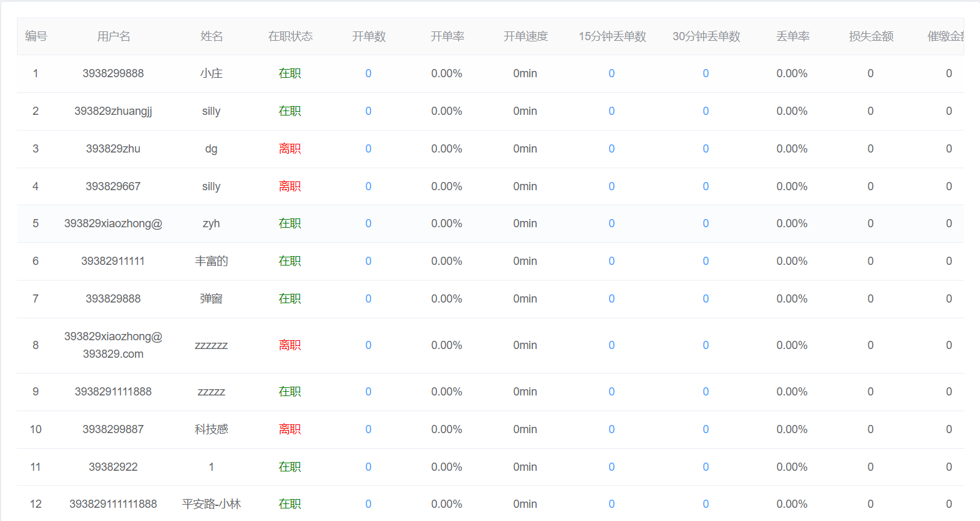Click the 离职 status in row 3
980x521 pixels.
click(x=290, y=149)
